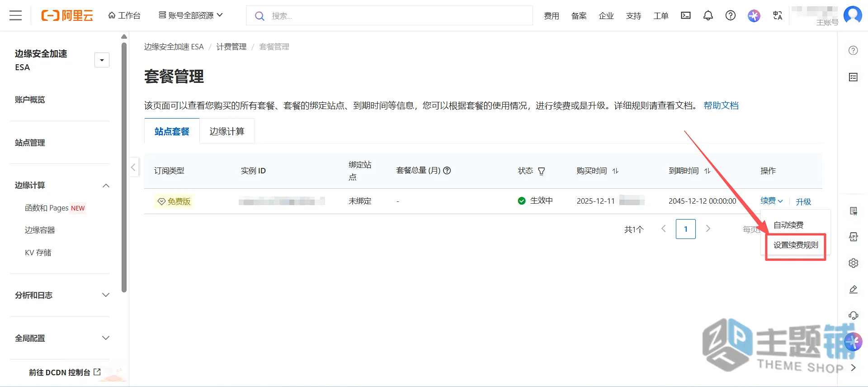Open the right rail settings gear
Viewport: 868px width, 387px height.
coord(853,263)
